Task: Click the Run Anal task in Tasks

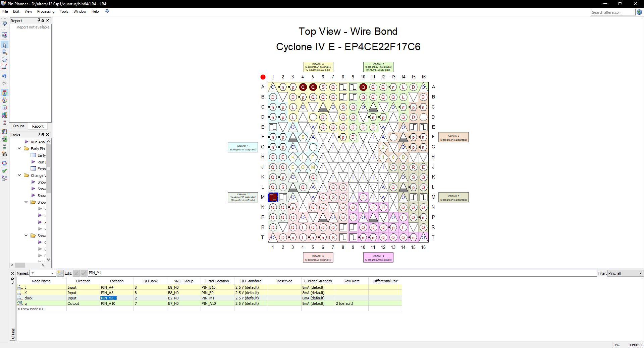Action: pos(38,142)
